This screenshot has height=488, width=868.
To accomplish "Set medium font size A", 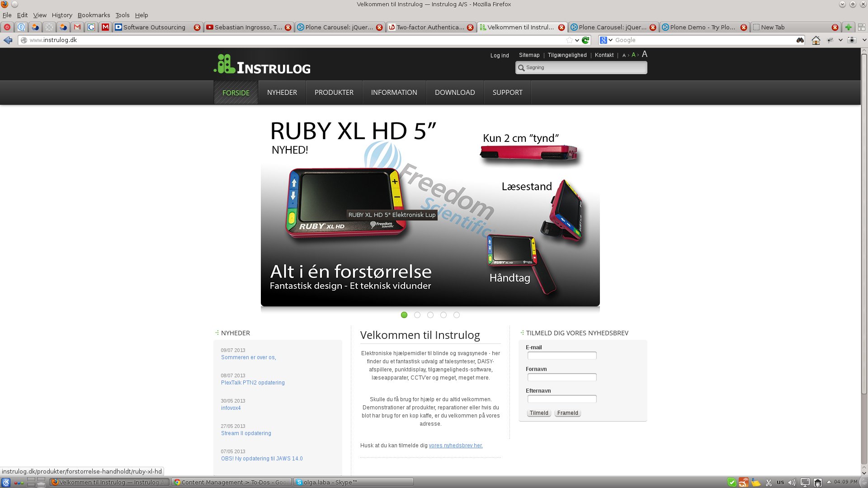I will pyautogui.click(x=633, y=55).
